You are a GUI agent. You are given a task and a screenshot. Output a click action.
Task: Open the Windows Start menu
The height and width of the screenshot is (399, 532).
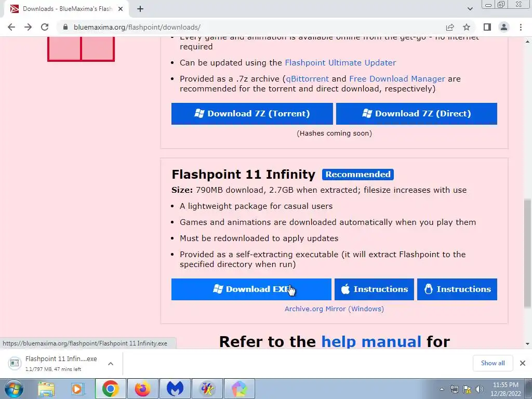pyautogui.click(x=14, y=389)
